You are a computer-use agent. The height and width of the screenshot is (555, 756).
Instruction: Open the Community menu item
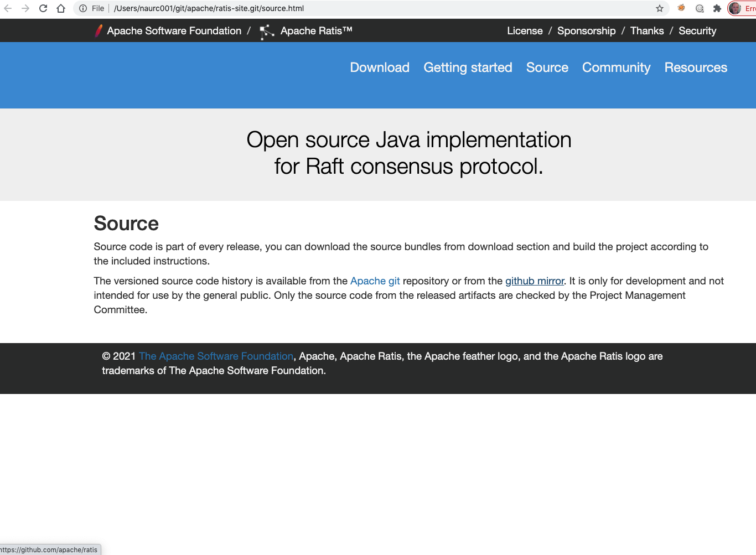pyautogui.click(x=616, y=68)
